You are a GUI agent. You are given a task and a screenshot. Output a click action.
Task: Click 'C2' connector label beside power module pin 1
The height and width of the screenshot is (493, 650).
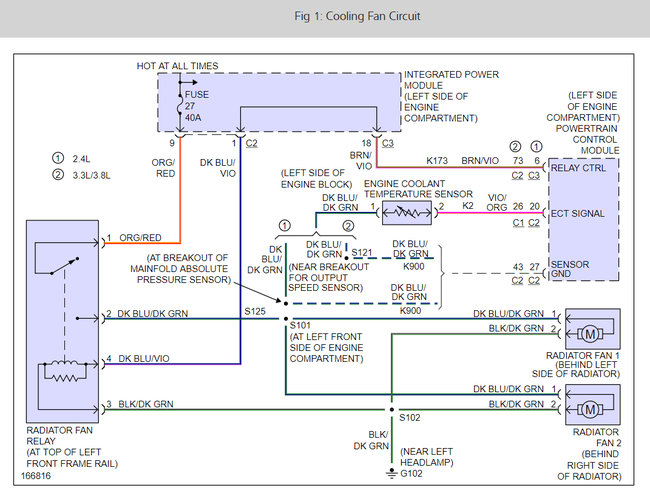coord(252,143)
